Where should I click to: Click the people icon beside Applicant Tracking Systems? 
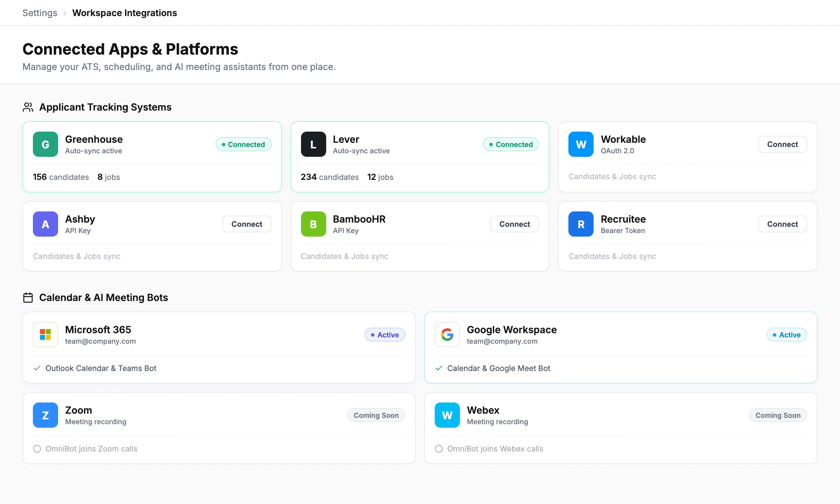point(28,107)
